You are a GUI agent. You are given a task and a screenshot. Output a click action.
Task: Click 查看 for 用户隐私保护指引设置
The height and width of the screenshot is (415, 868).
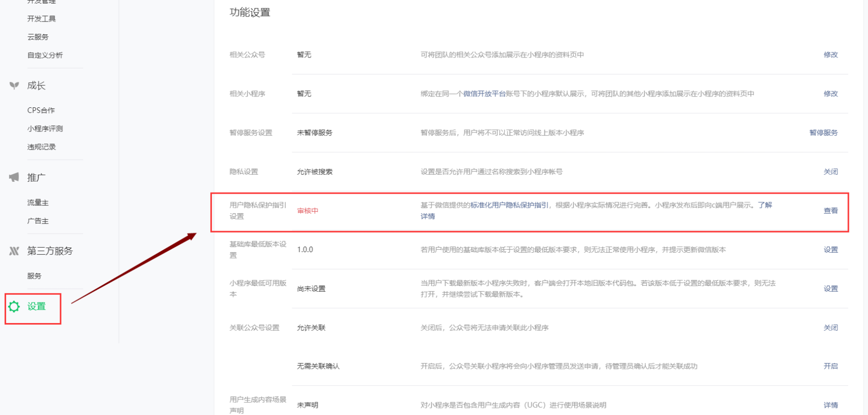830,211
